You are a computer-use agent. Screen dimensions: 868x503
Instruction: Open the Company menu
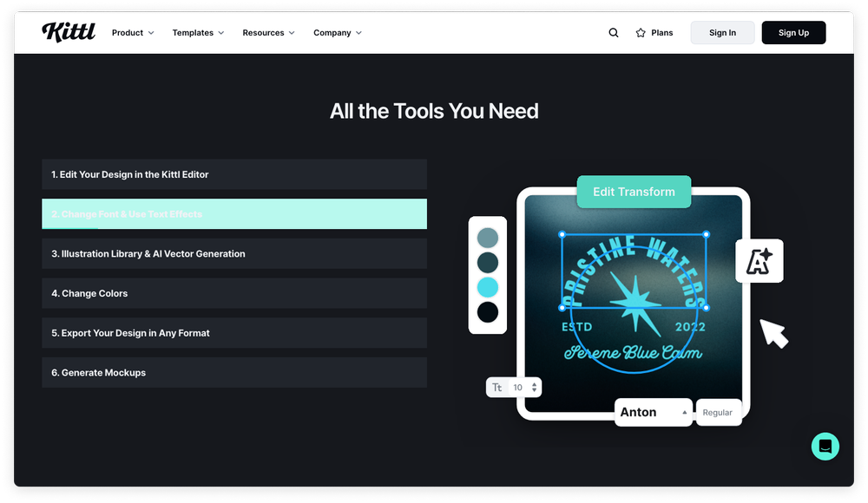(337, 33)
